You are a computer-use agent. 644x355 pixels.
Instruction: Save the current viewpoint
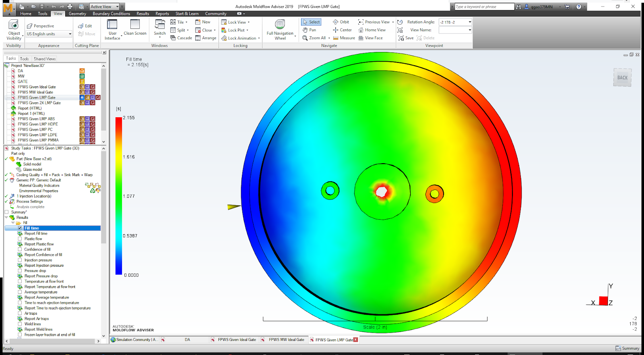(406, 38)
